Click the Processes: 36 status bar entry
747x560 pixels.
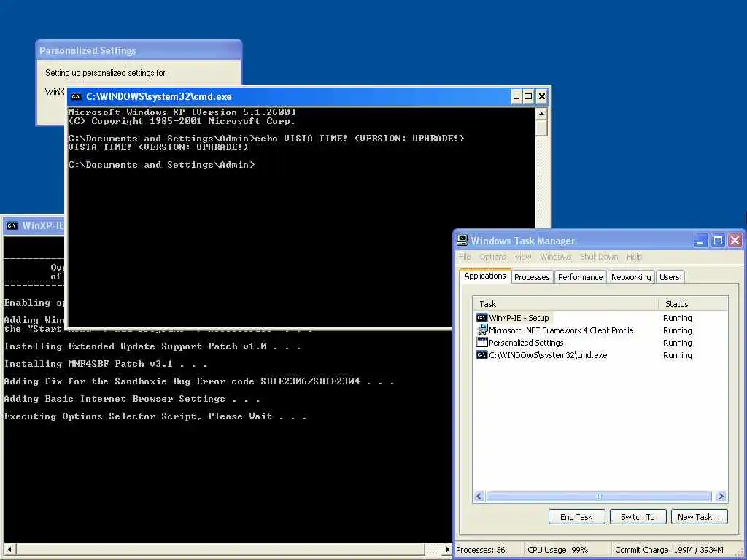click(x=481, y=550)
